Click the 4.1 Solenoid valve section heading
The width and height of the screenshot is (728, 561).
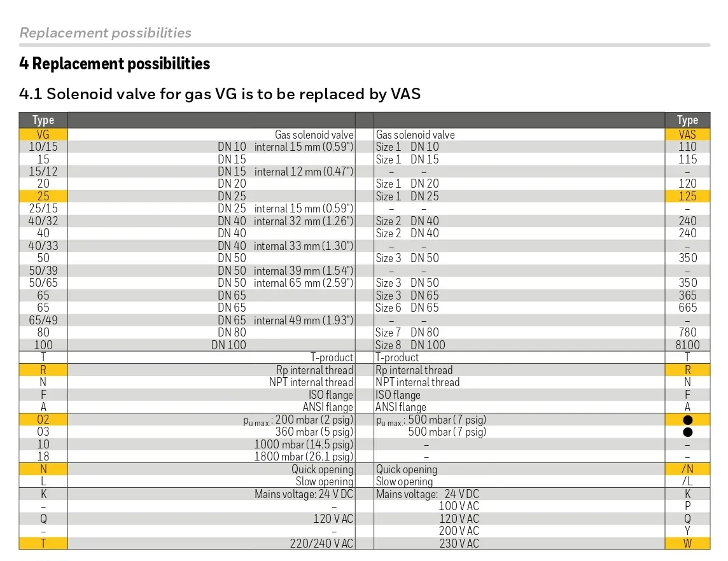click(x=220, y=94)
